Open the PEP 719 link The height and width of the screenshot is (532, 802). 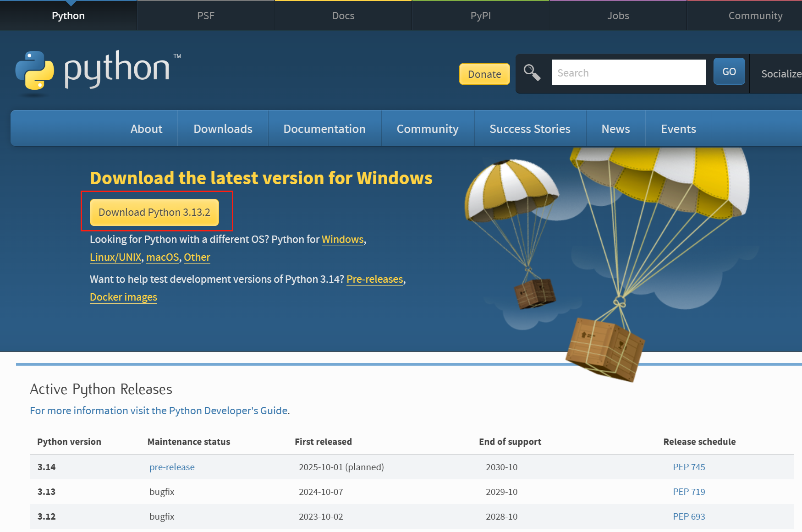click(x=689, y=492)
